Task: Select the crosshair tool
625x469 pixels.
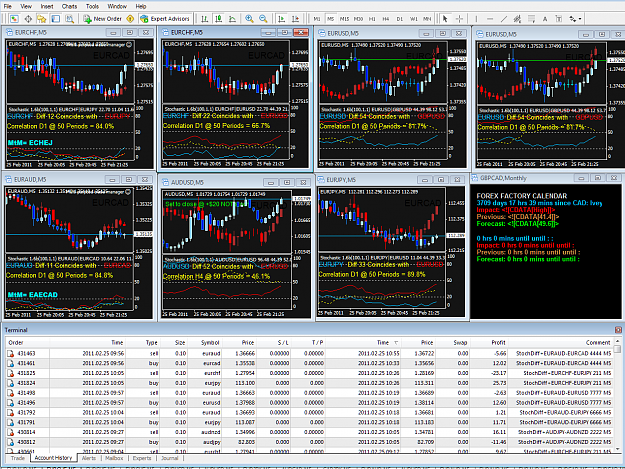Action: click(459, 19)
